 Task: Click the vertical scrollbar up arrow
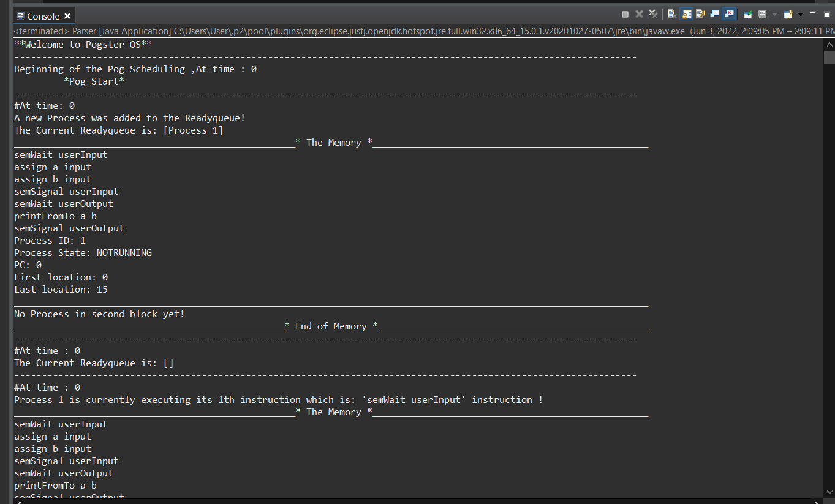(829, 44)
